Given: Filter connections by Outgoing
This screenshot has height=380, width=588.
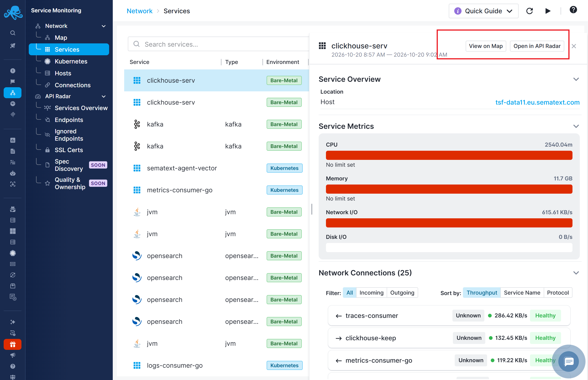Looking at the screenshot, I should tap(402, 293).
